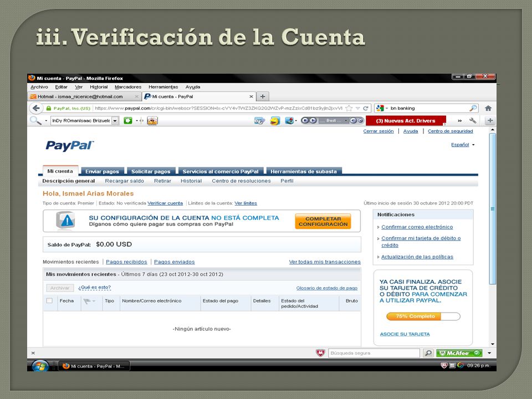Click the green McAfee SiteAdvisor badge

click(x=459, y=353)
